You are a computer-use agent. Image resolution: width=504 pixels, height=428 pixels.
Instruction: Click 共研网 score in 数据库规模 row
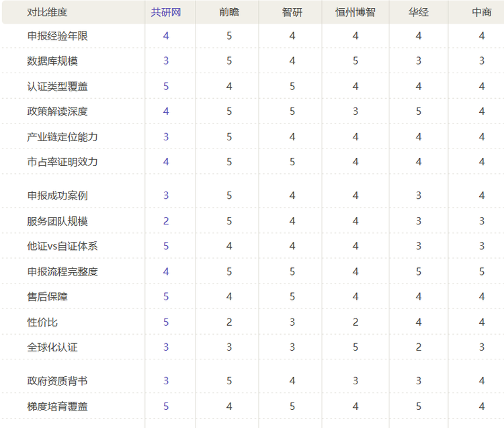pyautogui.click(x=166, y=60)
